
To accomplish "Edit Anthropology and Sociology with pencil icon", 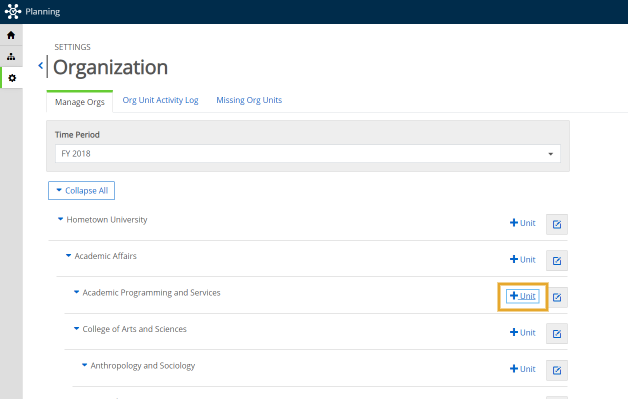I will [557, 370].
